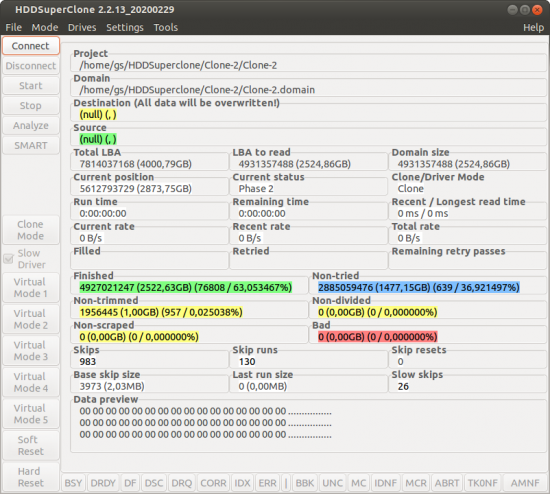
Task: Click the Non-scraped value
Action: (139, 337)
